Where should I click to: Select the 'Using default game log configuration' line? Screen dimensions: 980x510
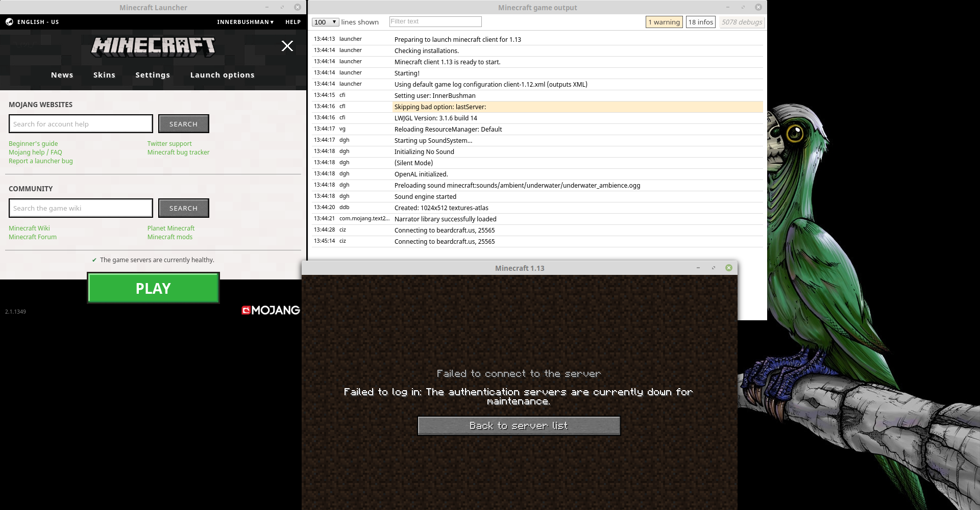tap(537, 84)
